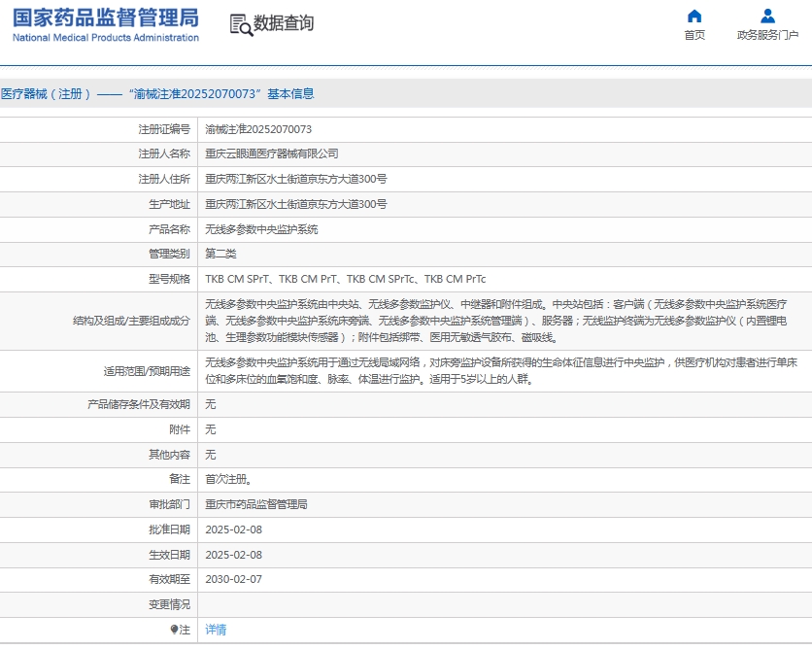The height and width of the screenshot is (649, 812).
Task: Click the 变更情况 label
Action: tap(169, 604)
